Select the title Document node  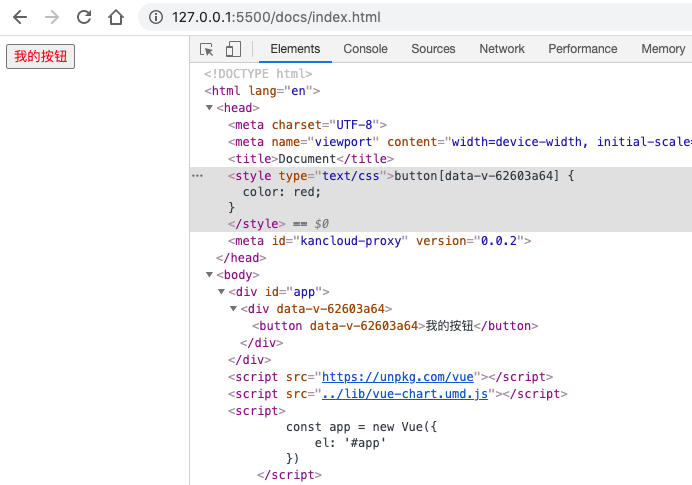tap(311, 159)
